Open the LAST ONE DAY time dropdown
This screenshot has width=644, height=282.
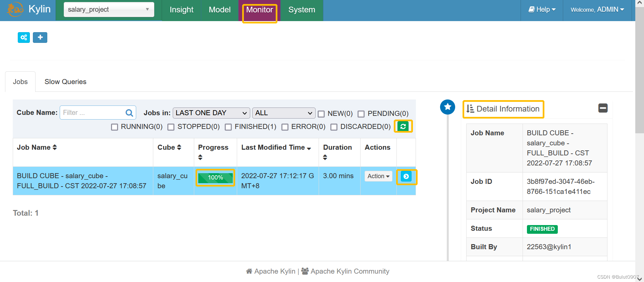(x=211, y=113)
